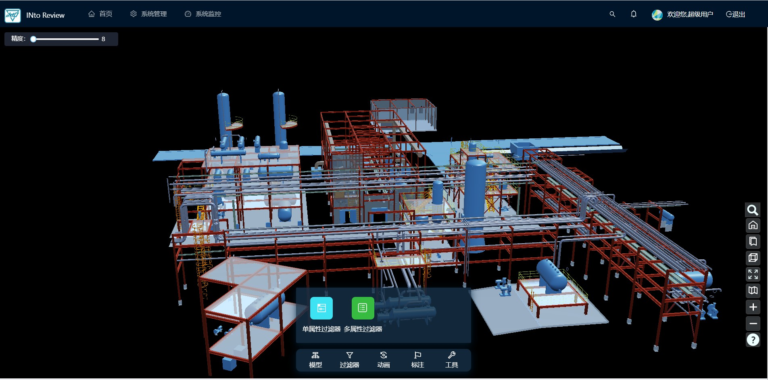Click the user avatar icon
Image resolution: width=768 pixels, height=380 pixels.
tap(657, 15)
